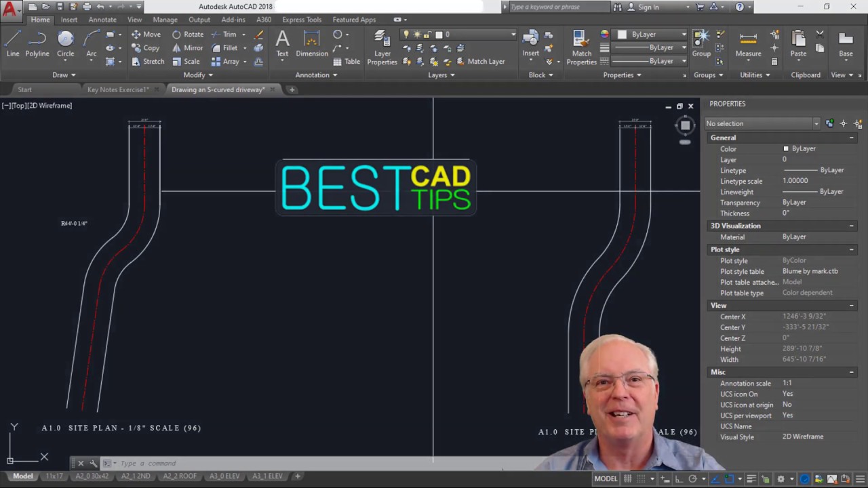Open a new drawing tab with plus
This screenshot has width=868, height=488.
(x=292, y=89)
